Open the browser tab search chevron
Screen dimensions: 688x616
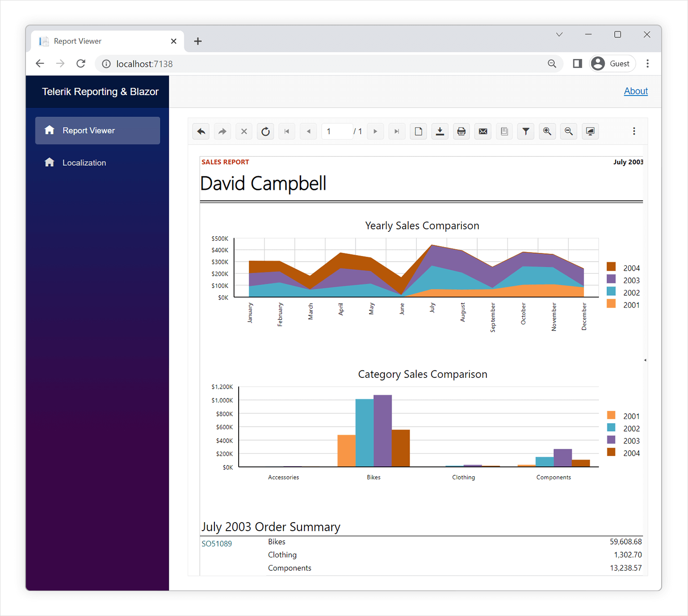(x=559, y=34)
